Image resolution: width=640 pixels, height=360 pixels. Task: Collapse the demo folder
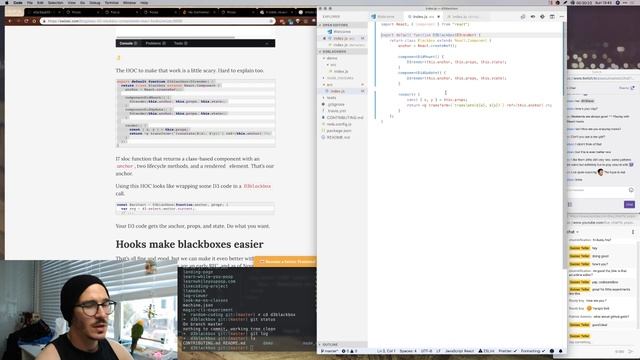(x=331, y=58)
